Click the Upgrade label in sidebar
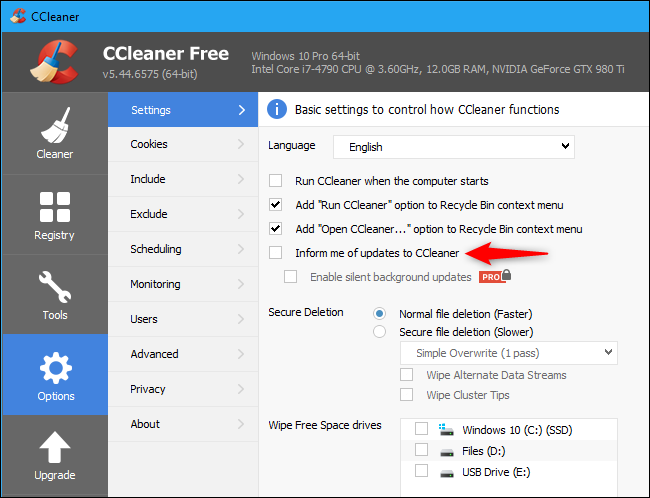The height and width of the screenshot is (498, 650). (55, 475)
